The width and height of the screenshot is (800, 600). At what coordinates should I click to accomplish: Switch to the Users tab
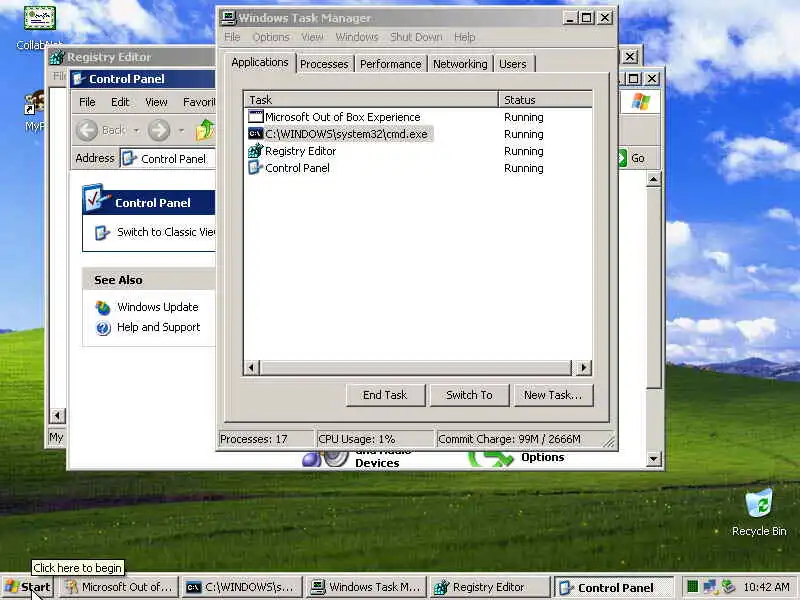(513, 64)
